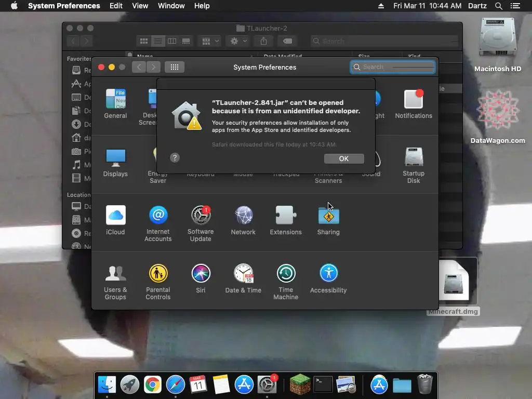
Task: Open the Finder action gear dropdown
Action: click(238, 41)
